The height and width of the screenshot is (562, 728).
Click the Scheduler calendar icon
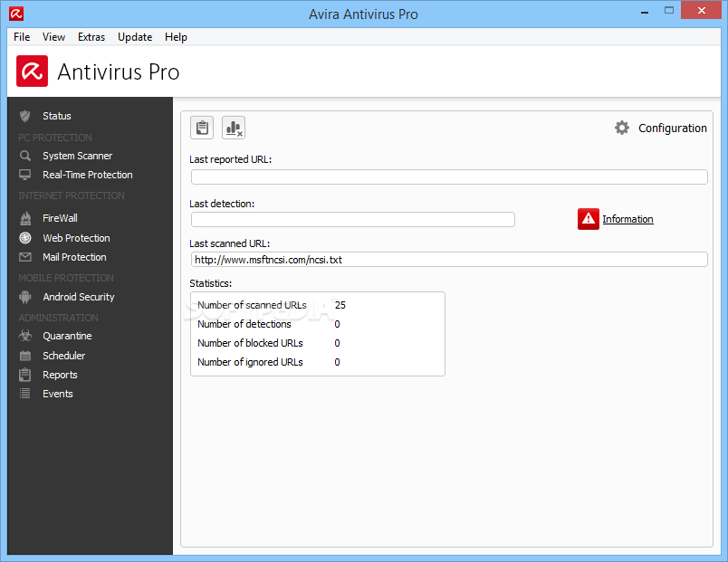[x=25, y=356]
